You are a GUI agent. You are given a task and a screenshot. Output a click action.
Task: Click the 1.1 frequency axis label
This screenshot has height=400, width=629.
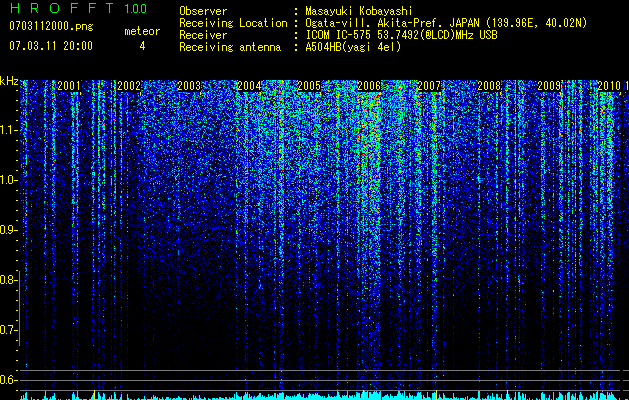pos(8,130)
